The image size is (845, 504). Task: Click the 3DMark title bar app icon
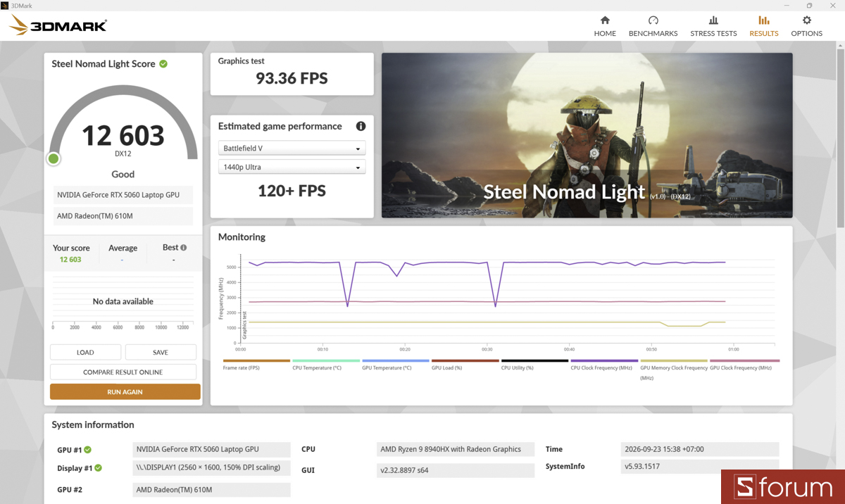pos(5,6)
